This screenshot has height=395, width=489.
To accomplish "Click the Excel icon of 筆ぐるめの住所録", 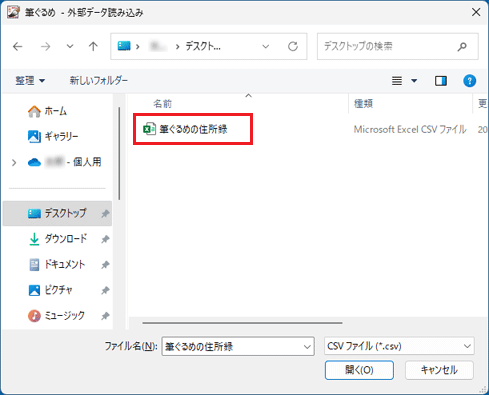I will click(x=149, y=129).
